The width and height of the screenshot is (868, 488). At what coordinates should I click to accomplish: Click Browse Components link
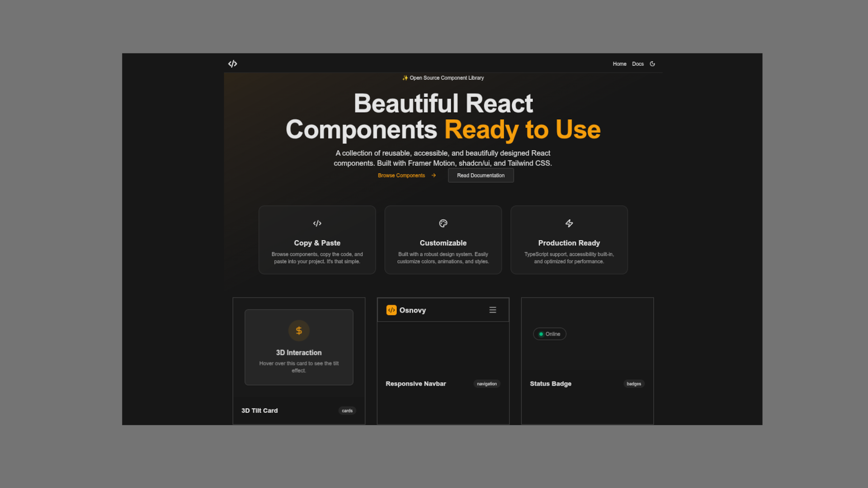tap(401, 175)
